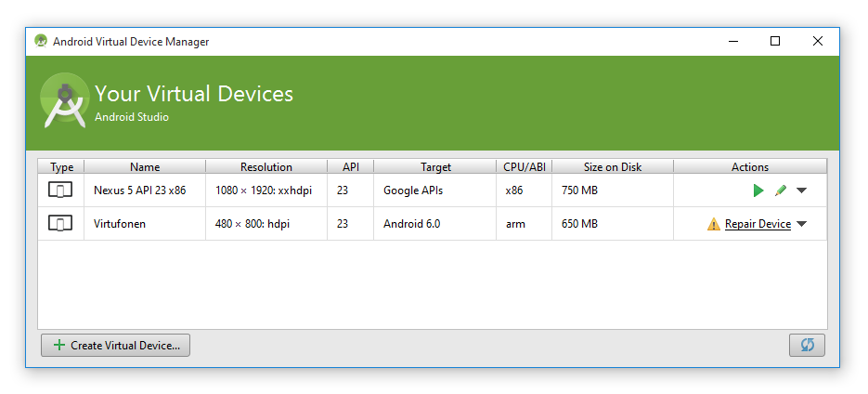Image resolution: width=868 pixels, height=394 pixels.
Task: Refresh the virtual device list
Action: click(807, 346)
